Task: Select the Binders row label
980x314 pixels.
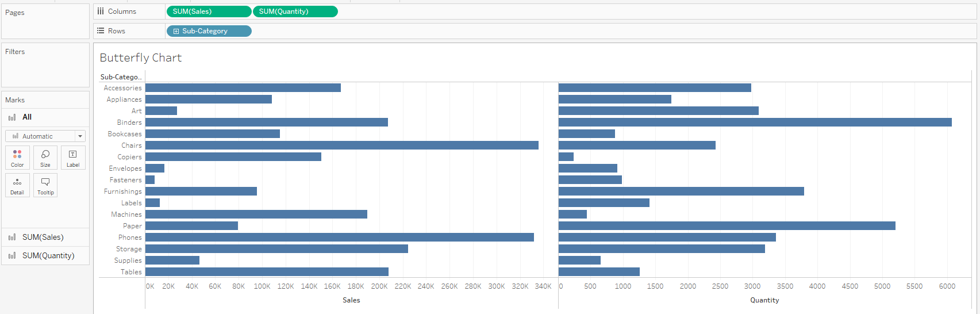Action: [129, 122]
